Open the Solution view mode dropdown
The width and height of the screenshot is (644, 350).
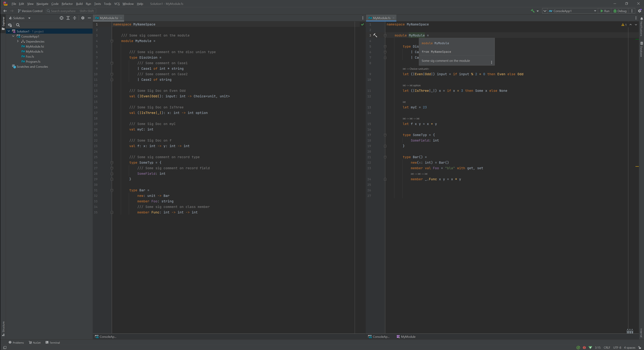coord(29,18)
